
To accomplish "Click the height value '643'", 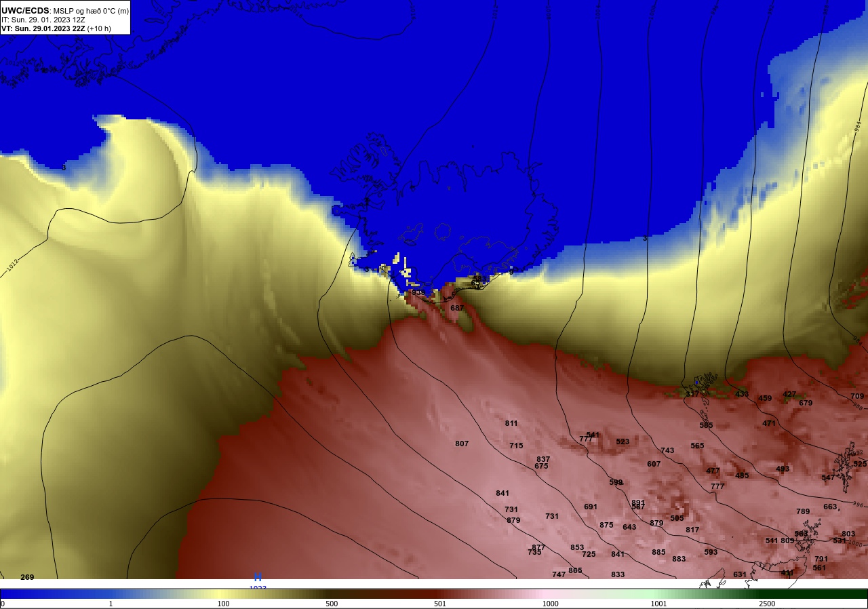I will 629,527.
